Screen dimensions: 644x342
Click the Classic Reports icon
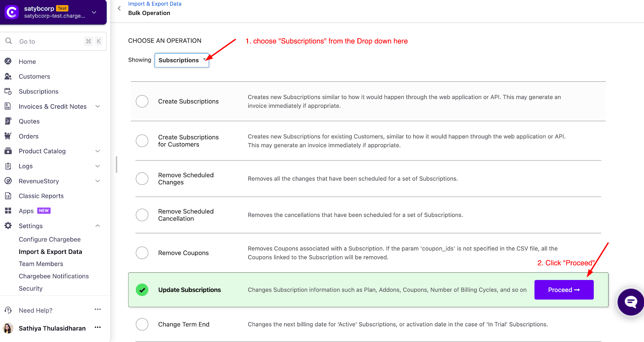pyautogui.click(x=8, y=196)
